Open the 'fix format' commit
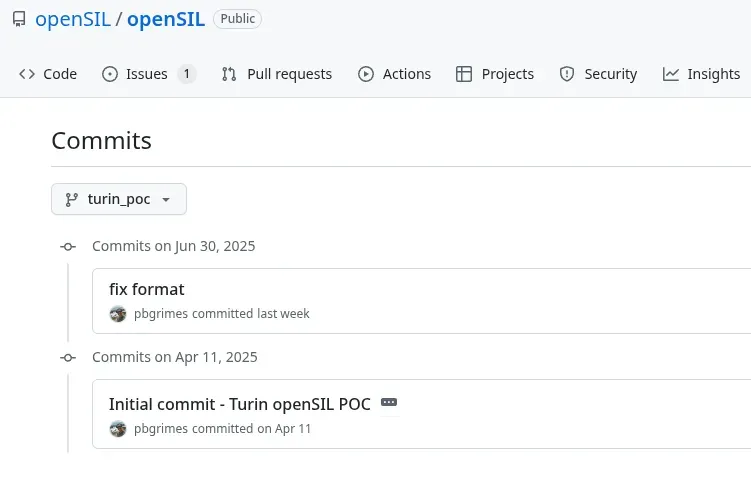Image resolution: width=751 pixels, height=481 pixels. point(147,289)
